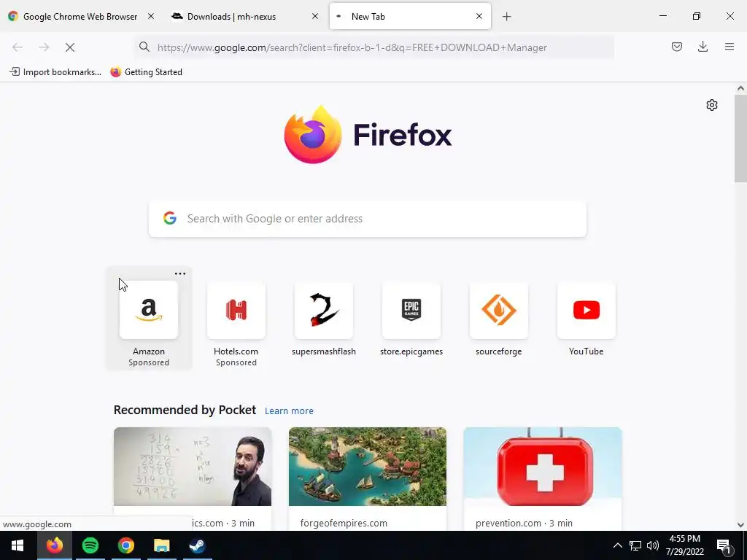The height and width of the screenshot is (560, 747).
Task: Click the Firefox logo on the page
Action: pyautogui.click(x=313, y=134)
